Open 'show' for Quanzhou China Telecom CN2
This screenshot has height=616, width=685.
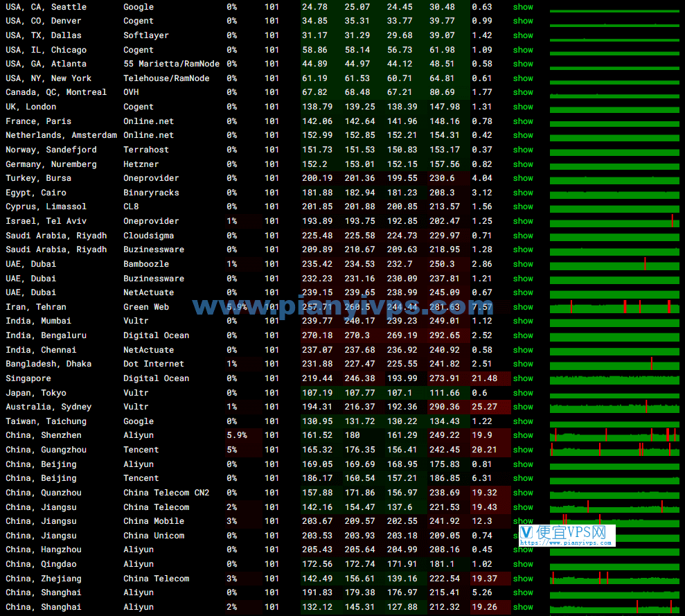click(523, 492)
